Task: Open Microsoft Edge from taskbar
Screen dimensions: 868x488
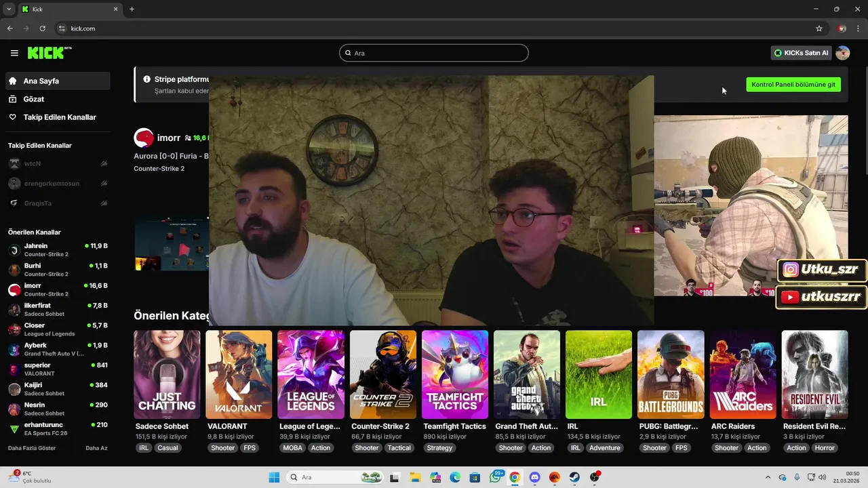Action: [x=455, y=477]
